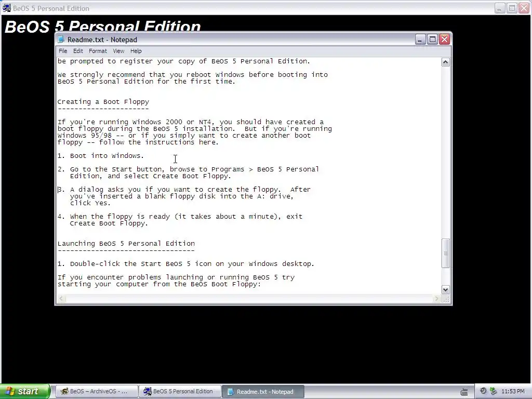
Task: Click the first system tray icon
Action: [x=483, y=391]
